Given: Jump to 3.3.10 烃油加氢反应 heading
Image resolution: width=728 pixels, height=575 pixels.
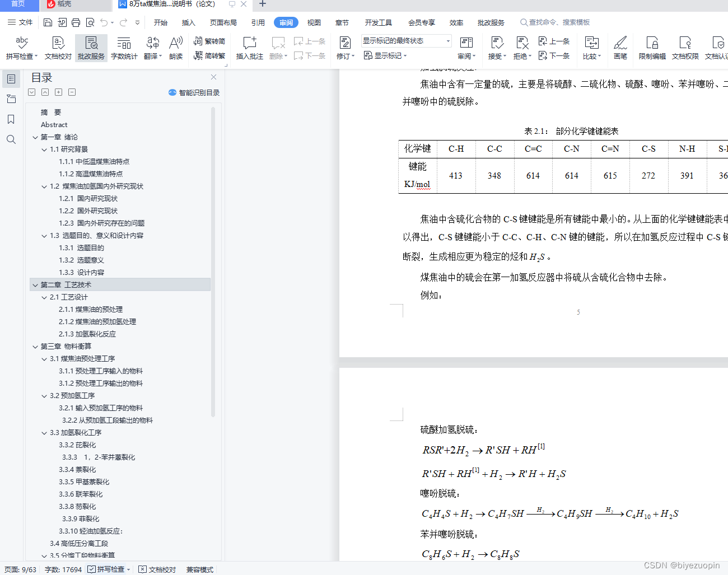Looking at the screenshot, I should [91, 531].
